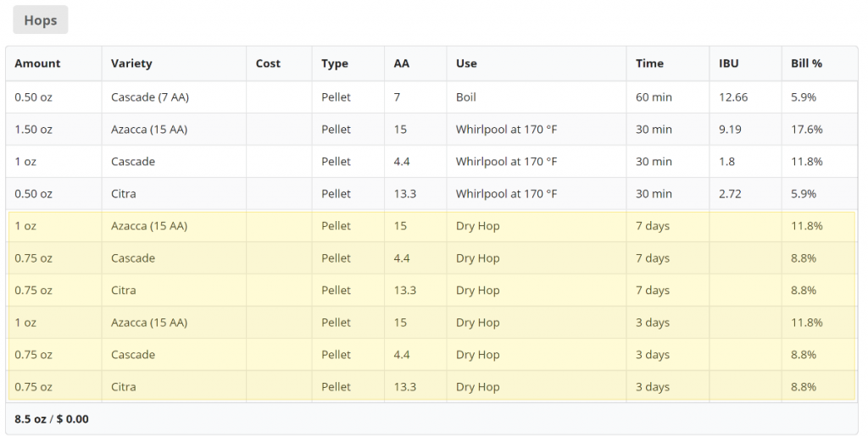Click the 1.50 oz Azacca whirlpool row

(x=431, y=130)
